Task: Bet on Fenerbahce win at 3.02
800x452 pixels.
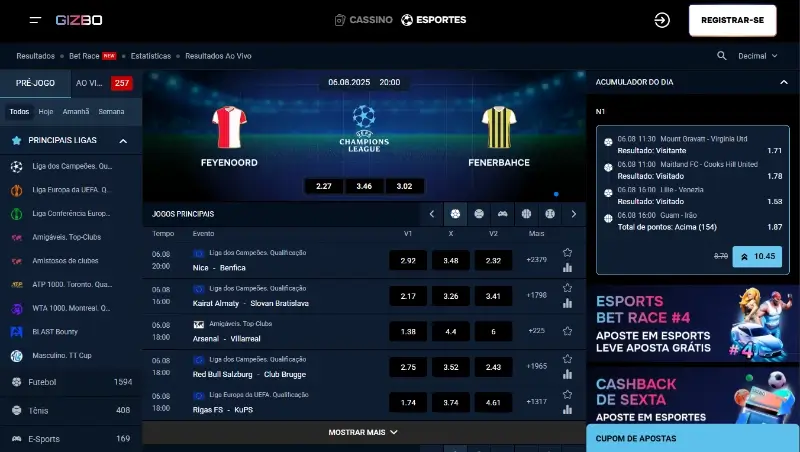Action: 405,186
